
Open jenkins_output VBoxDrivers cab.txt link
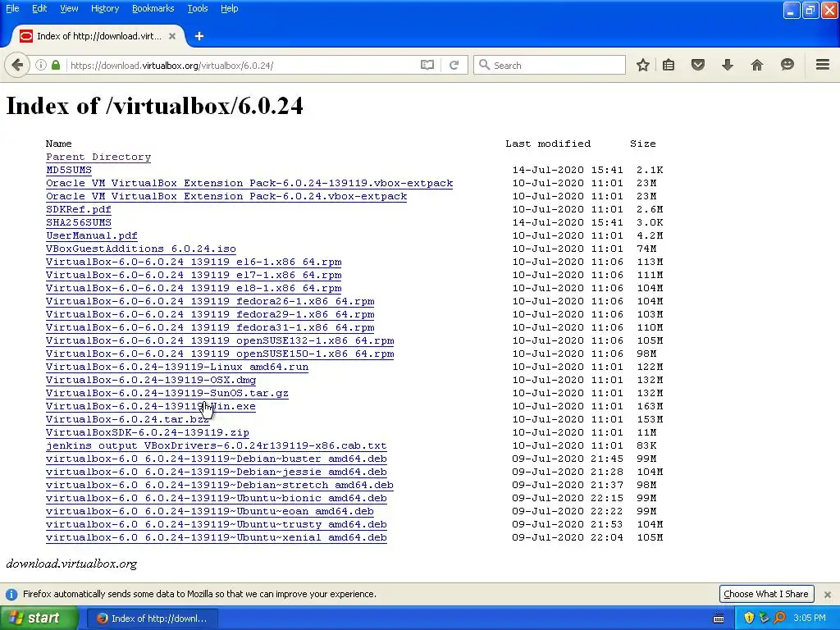point(217,445)
